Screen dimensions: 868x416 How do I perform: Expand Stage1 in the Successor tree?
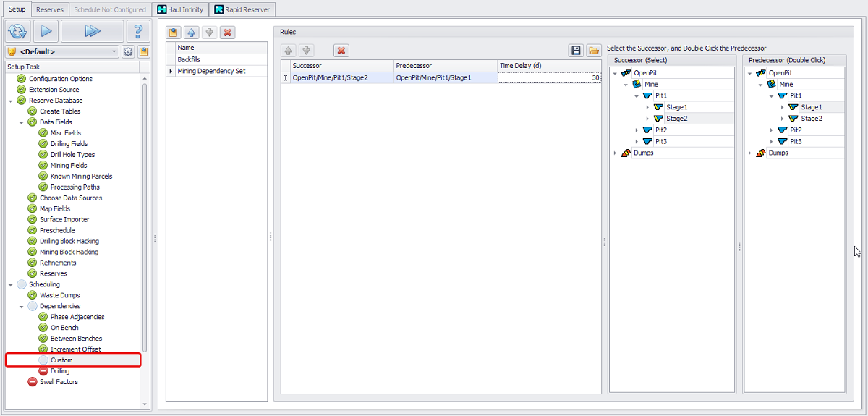point(648,107)
